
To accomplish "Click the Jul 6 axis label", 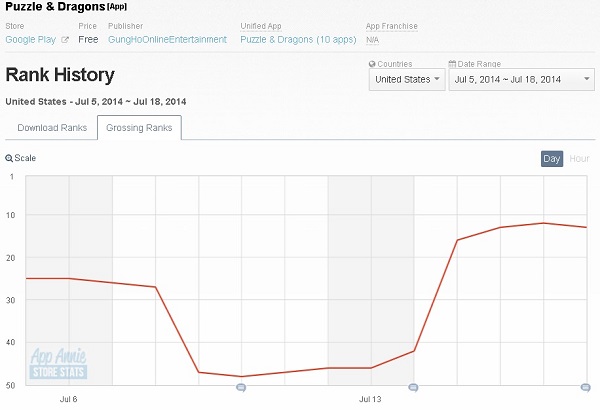I will pos(68,399).
